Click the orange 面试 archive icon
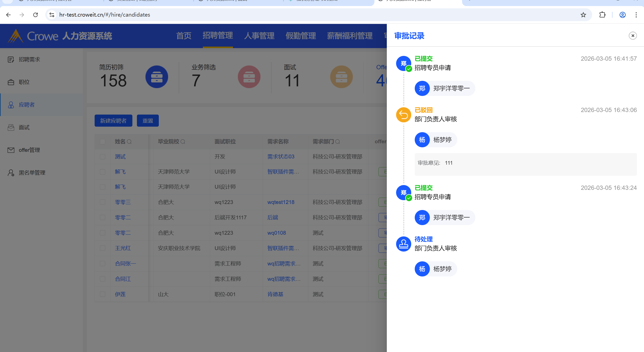Image resolution: width=644 pixels, height=352 pixels. click(x=341, y=77)
